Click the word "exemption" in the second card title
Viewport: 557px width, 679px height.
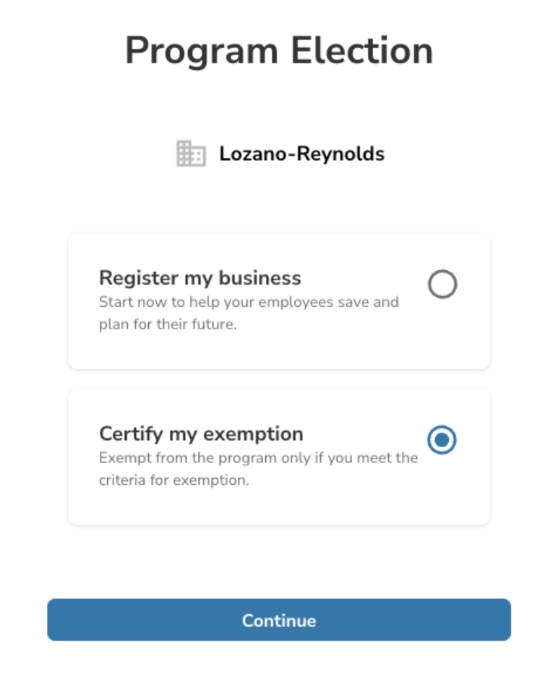point(253,434)
